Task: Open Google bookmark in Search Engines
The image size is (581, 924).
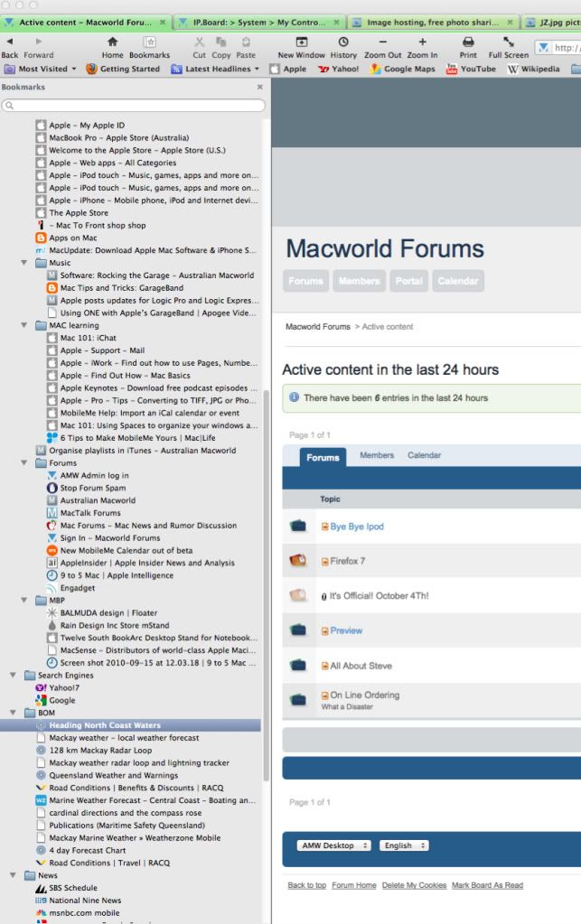Action: [x=55, y=700]
